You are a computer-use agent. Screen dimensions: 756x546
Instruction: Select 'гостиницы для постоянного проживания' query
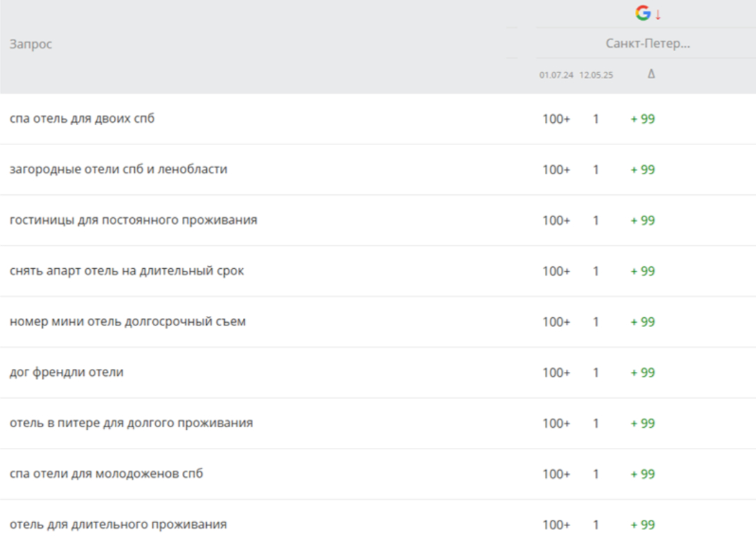[133, 220]
